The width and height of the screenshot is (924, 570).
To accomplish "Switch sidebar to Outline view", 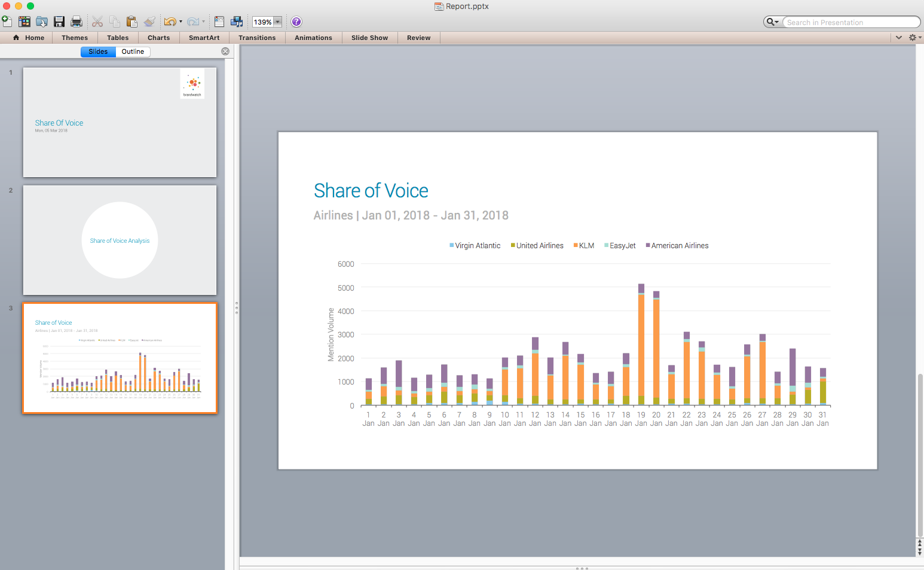I will (x=133, y=51).
